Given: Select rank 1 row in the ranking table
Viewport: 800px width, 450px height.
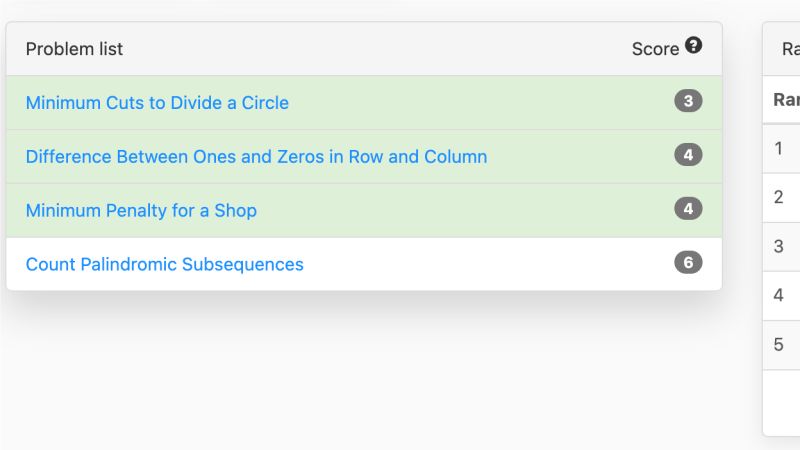Looking at the screenshot, I should 782,148.
